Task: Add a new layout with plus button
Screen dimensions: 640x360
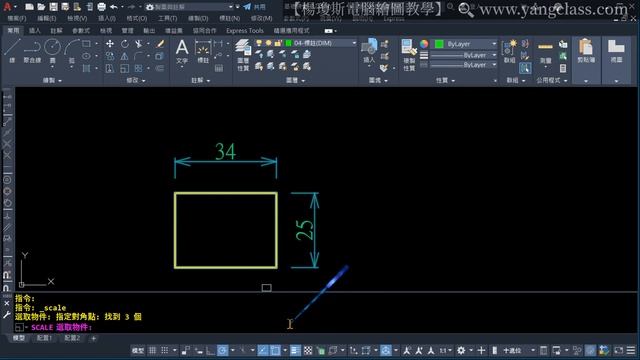Action: [x=93, y=338]
